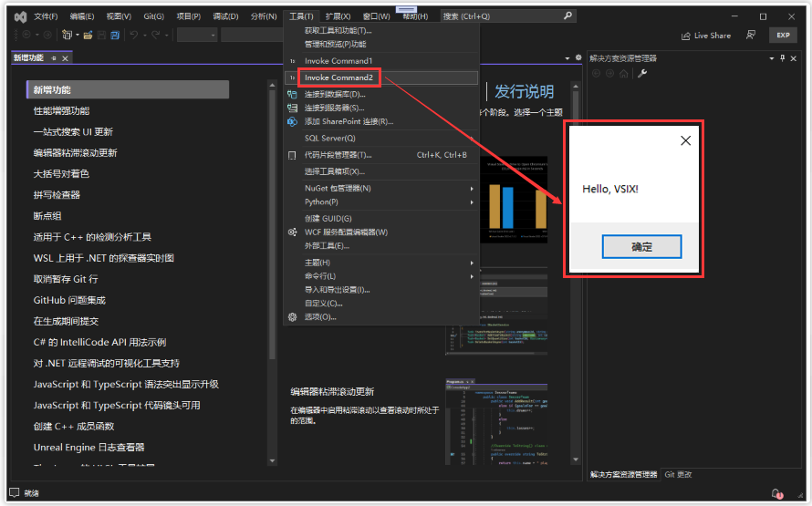Open the Git(G) menu
Screen dimensions: 812x506
pos(154,16)
